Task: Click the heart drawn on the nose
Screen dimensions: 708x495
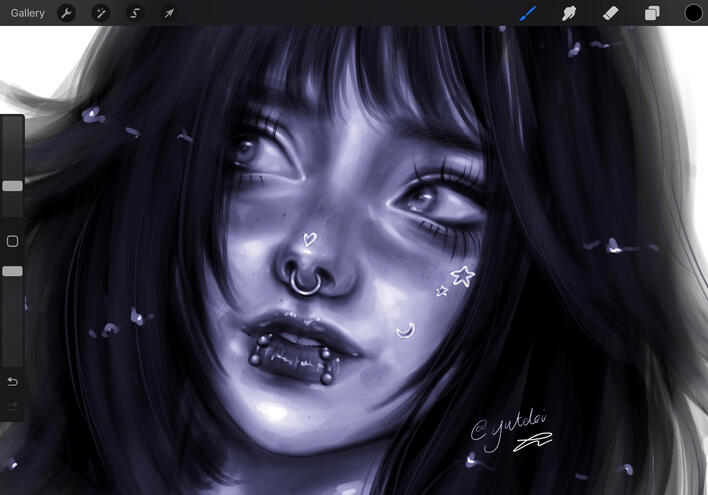Action: (x=310, y=239)
